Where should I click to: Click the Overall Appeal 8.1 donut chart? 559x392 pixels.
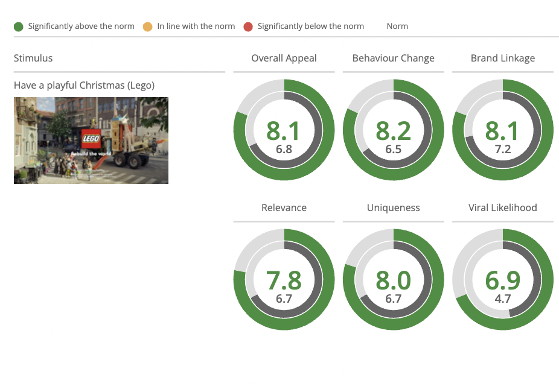click(x=284, y=130)
